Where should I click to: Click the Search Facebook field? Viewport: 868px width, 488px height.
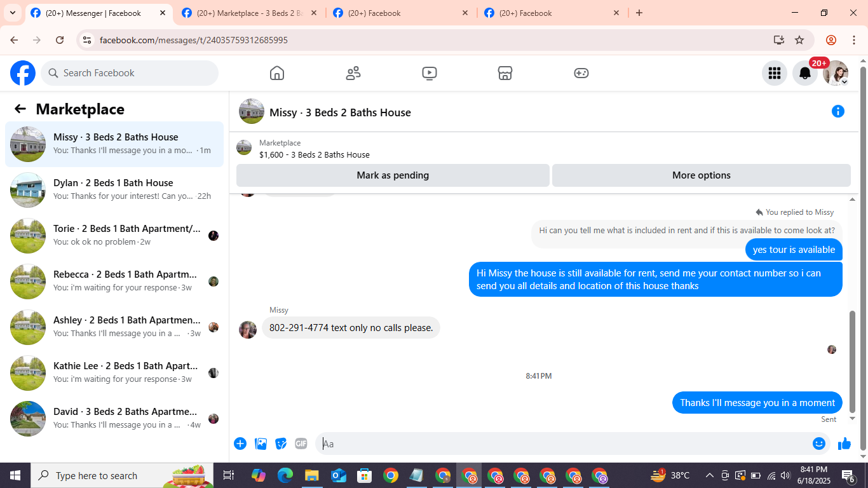130,73
